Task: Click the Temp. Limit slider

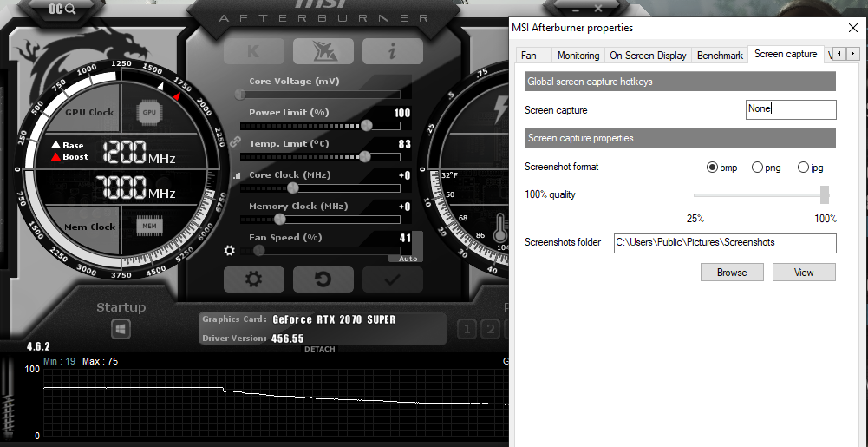Action: [x=320, y=157]
